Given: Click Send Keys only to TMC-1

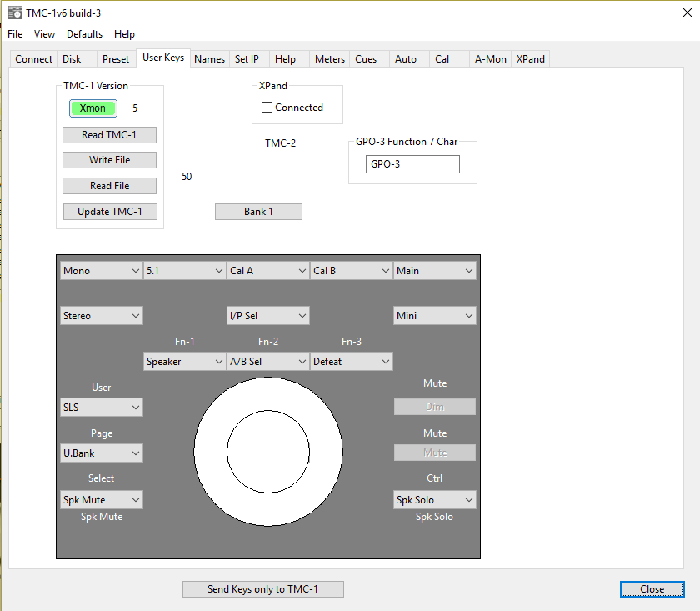Looking at the screenshot, I should 262,588.
